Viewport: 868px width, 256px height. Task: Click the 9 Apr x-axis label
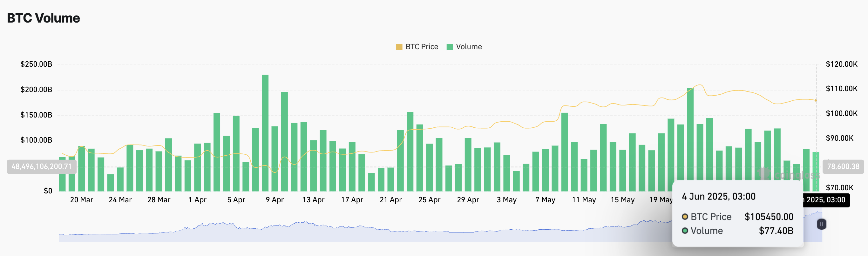(275, 200)
